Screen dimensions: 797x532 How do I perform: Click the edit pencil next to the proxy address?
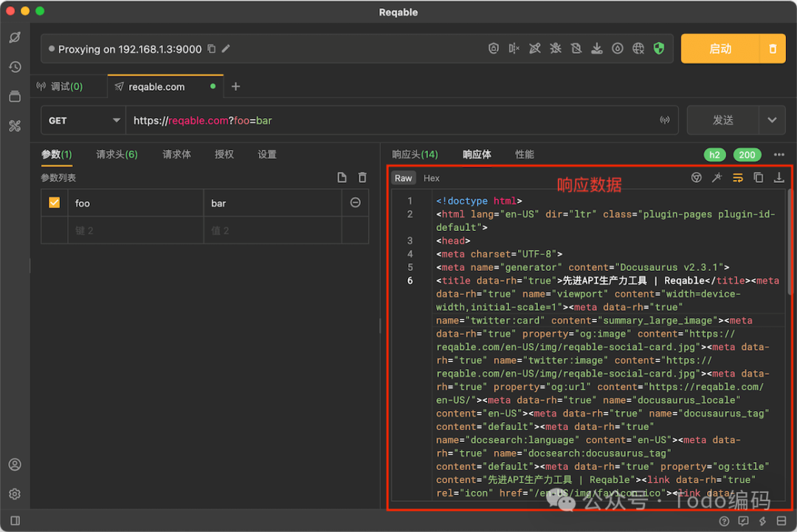click(x=226, y=49)
